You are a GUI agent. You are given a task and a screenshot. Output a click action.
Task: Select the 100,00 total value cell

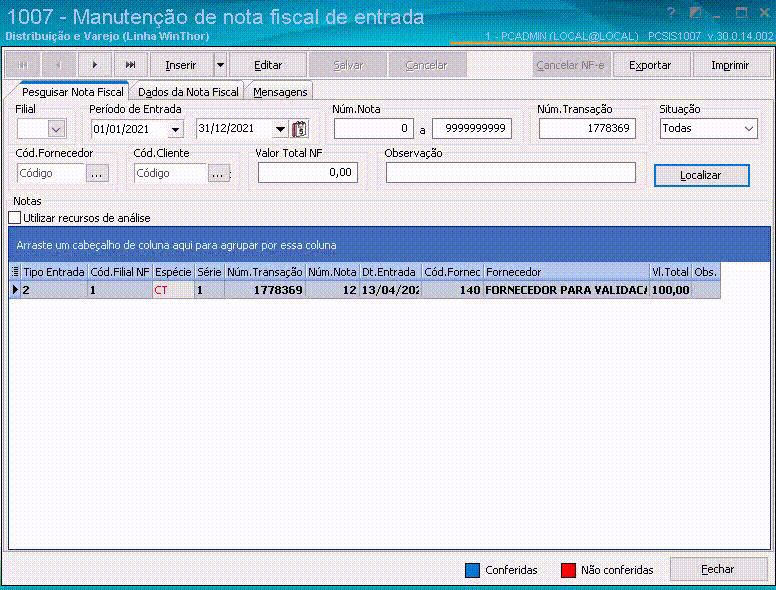pyautogui.click(x=670, y=290)
